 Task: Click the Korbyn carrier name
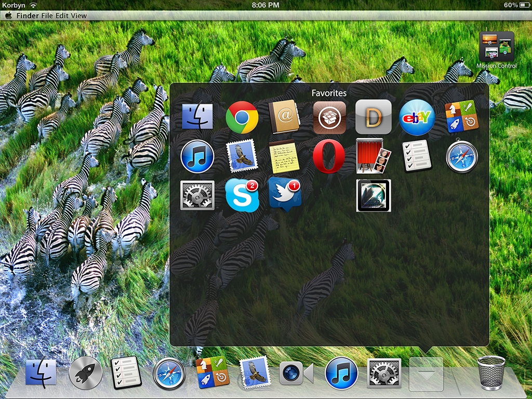click(x=14, y=5)
